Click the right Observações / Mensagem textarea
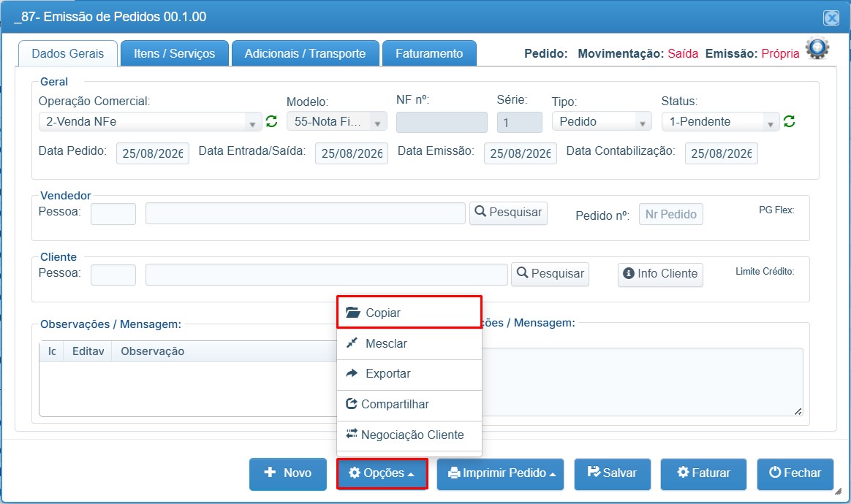The width and height of the screenshot is (851, 504). coord(642,382)
